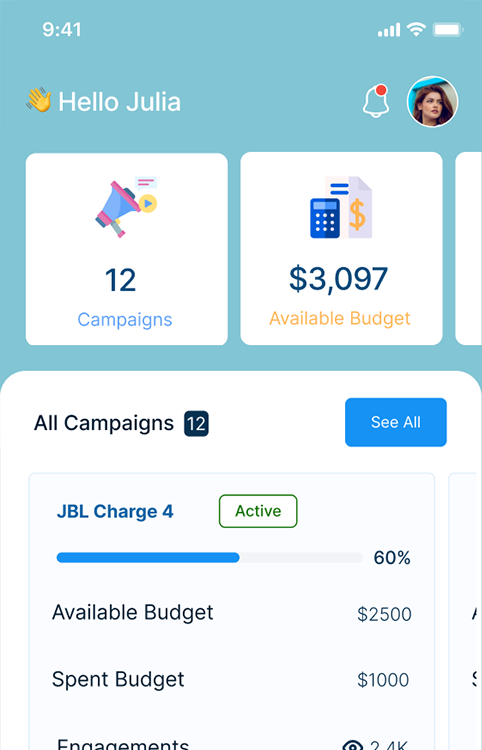
Task: Open the $3,097 Available Budget card
Action: coord(341,249)
